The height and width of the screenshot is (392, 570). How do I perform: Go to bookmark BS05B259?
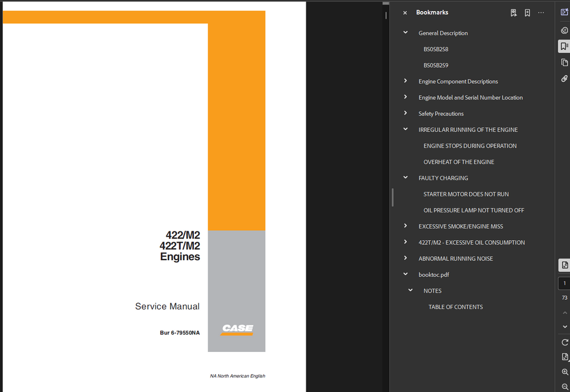[x=436, y=66]
